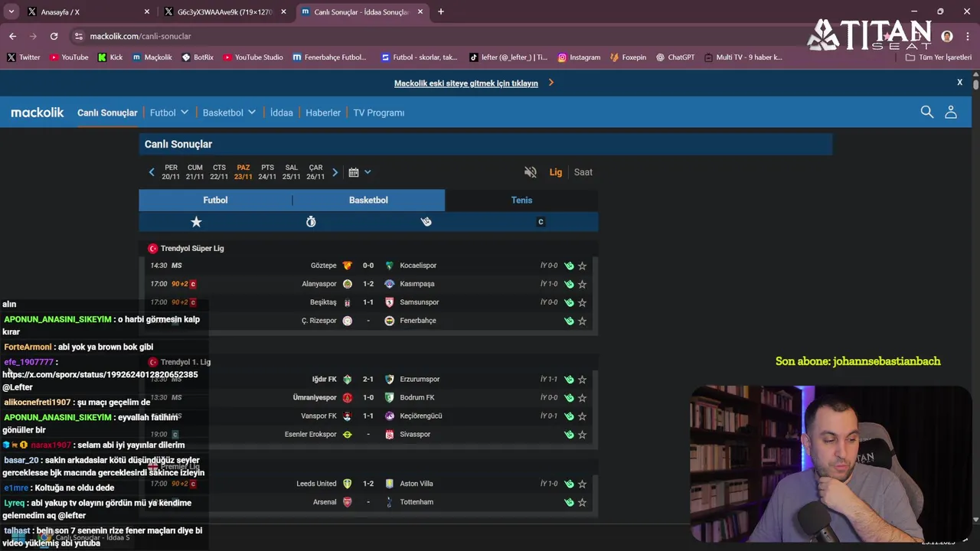
Task: Switch to the Basketbol tab
Action: pyautogui.click(x=368, y=200)
